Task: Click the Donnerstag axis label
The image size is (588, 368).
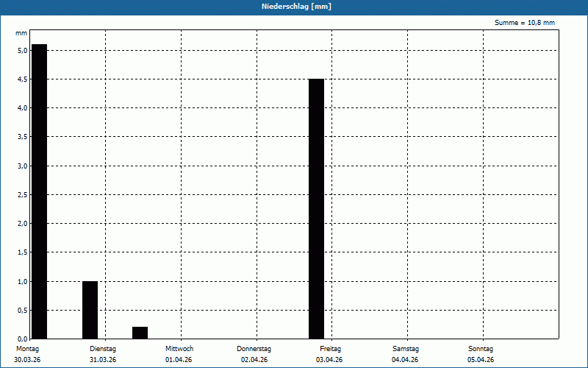Action: point(254,349)
